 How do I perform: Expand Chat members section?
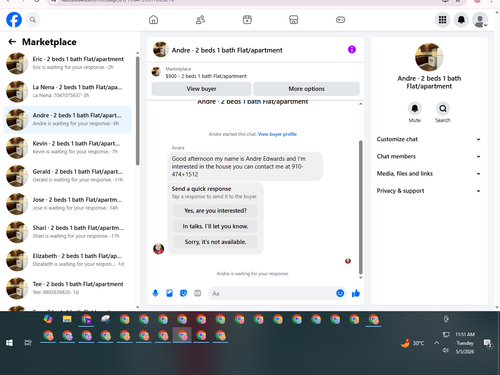coord(429,156)
